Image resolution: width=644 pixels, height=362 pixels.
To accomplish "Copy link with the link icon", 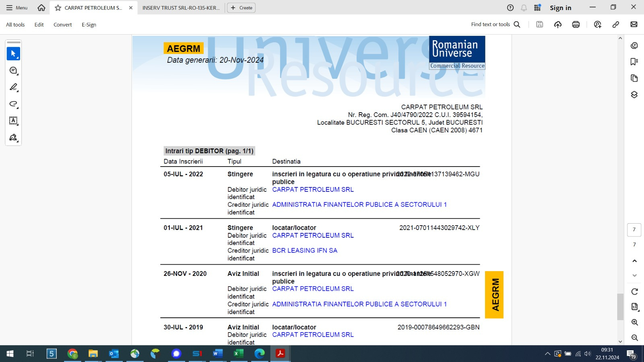I will (x=616, y=25).
